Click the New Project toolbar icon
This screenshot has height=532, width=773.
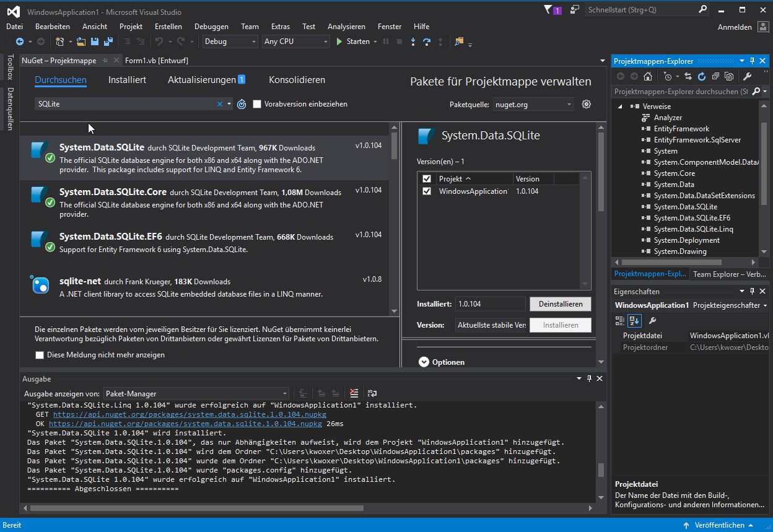[x=60, y=41]
